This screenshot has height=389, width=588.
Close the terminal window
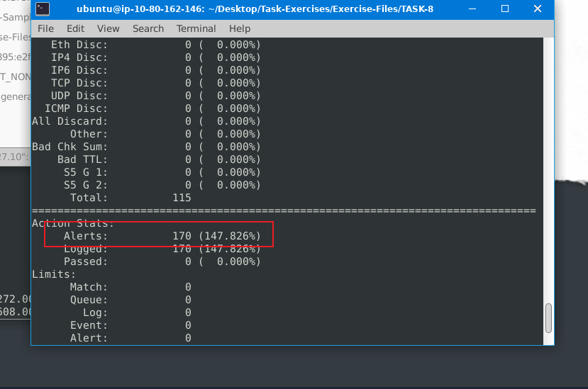pos(538,9)
